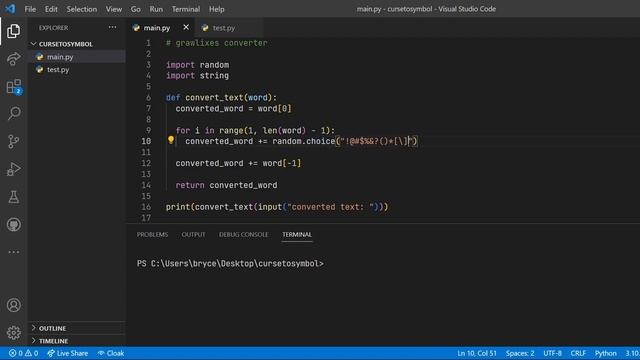Open the Source Control view

coord(13,142)
